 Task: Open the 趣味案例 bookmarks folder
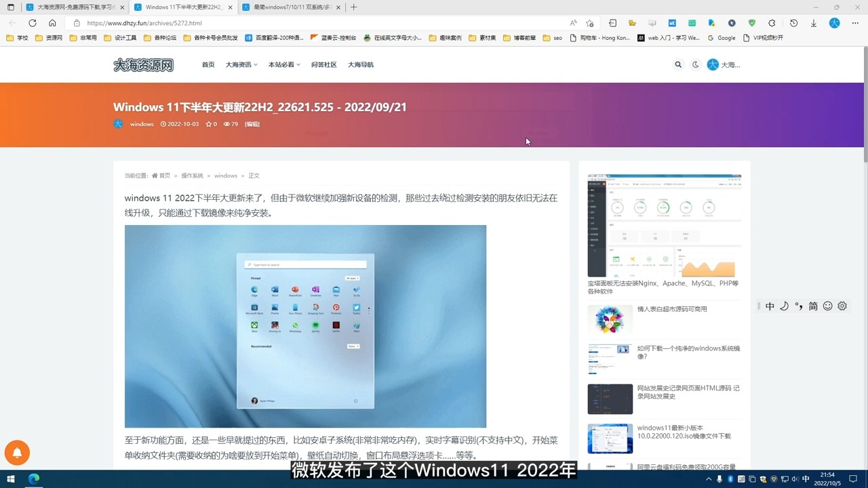pos(446,38)
